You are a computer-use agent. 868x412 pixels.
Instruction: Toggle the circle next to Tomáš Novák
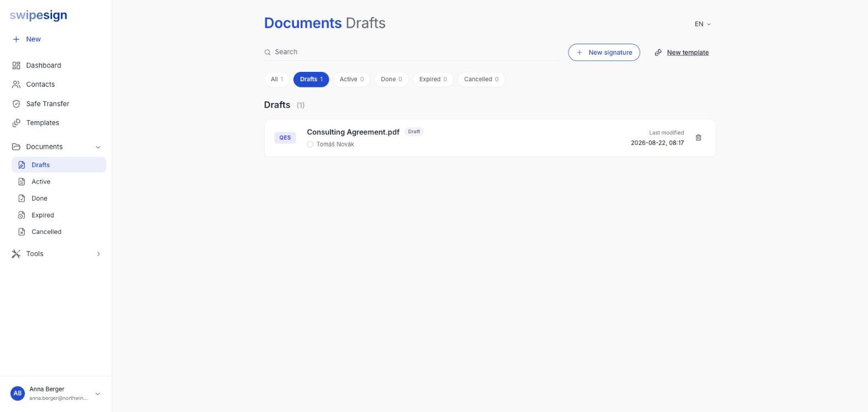(x=310, y=144)
